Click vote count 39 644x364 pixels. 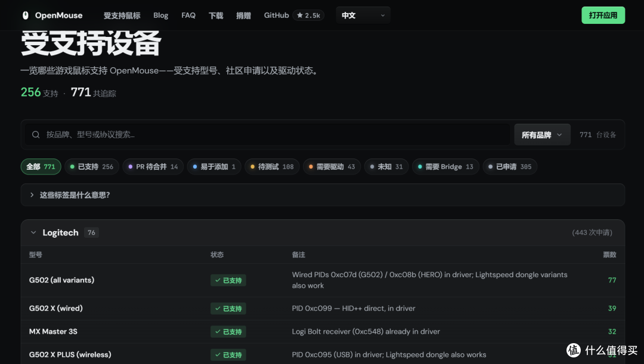tap(612, 309)
